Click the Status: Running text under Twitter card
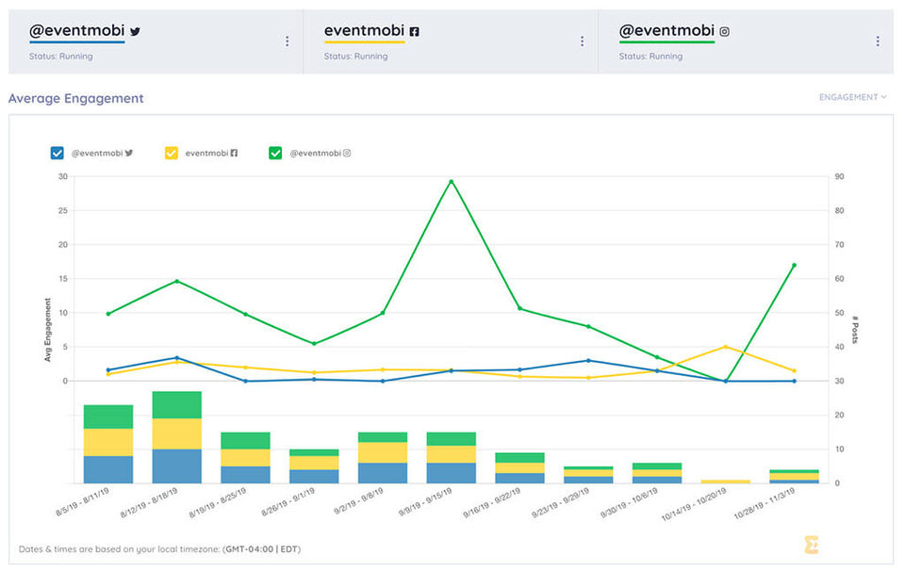 pos(60,56)
